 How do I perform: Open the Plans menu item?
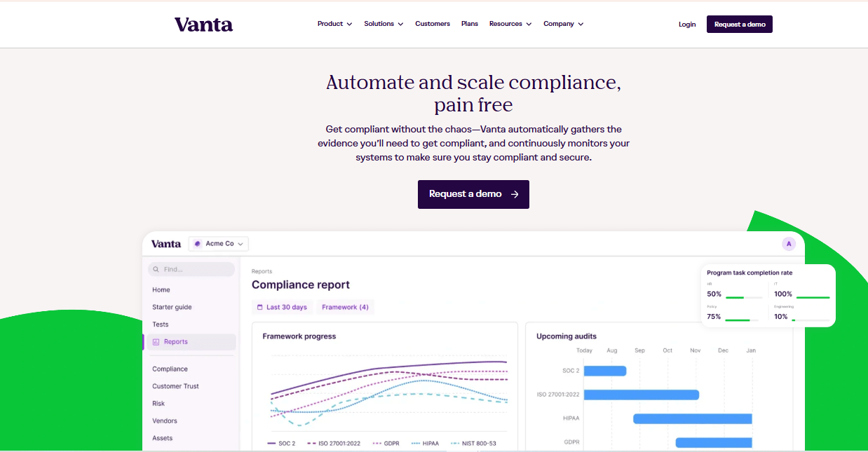(x=470, y=24)
